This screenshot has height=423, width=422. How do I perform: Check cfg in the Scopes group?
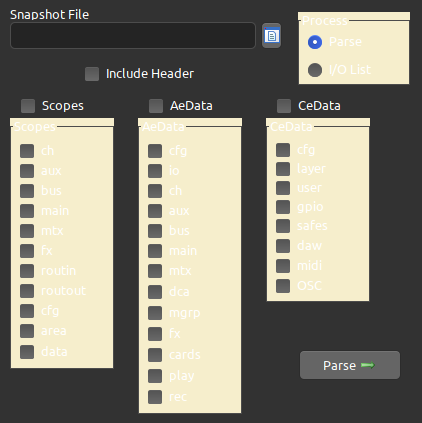27,311
